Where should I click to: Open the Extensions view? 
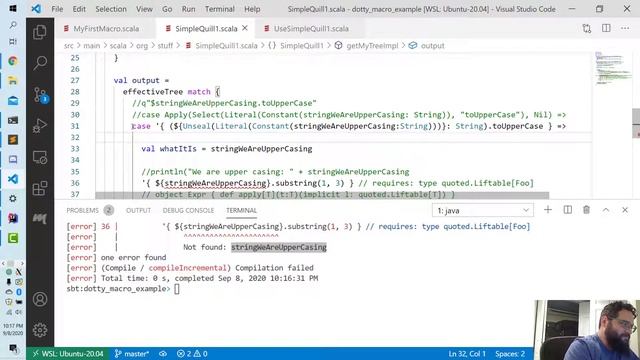[x=40, y=188]
